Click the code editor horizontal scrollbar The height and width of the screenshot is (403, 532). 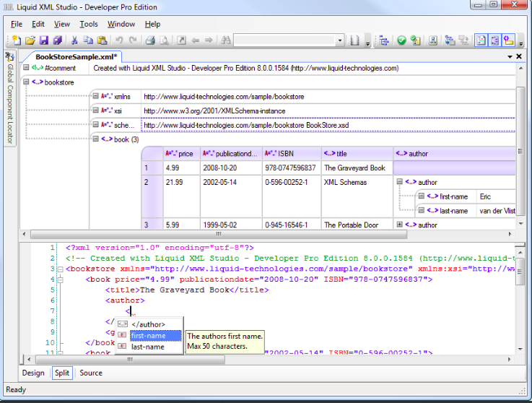[x=130, y=359]
